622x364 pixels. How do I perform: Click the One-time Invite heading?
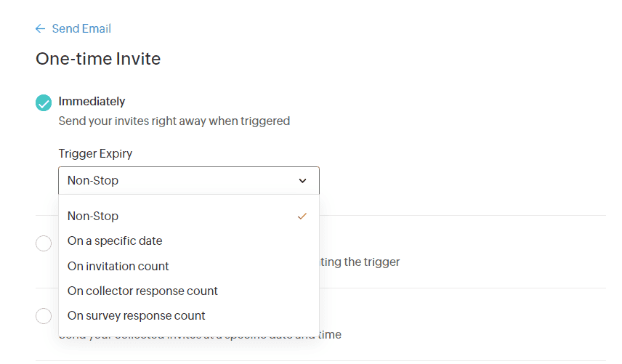[98, 59]
